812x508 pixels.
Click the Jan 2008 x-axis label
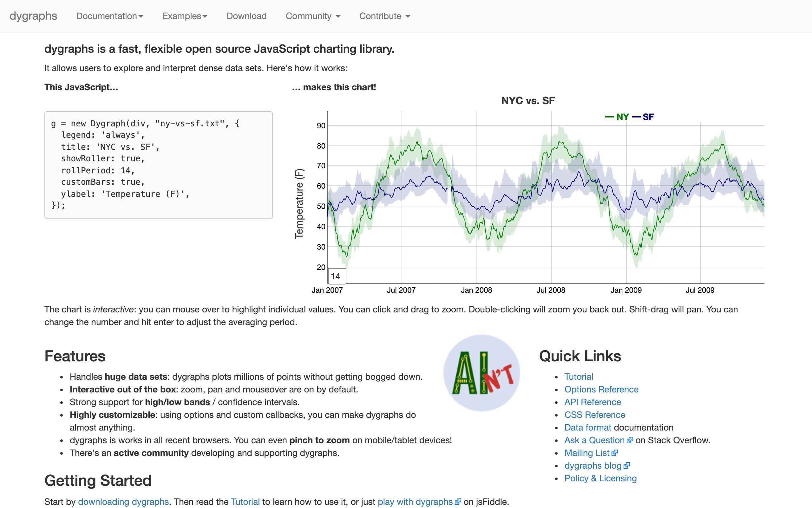[476, 290]
